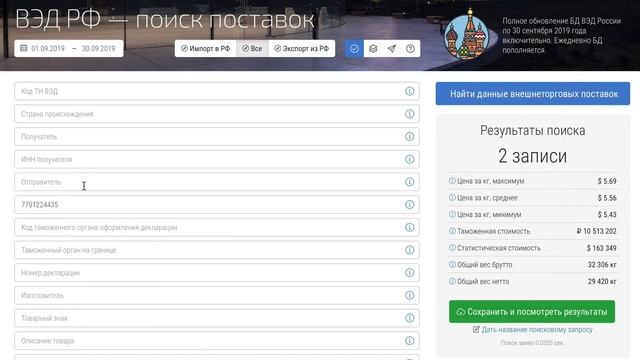The width and height of the screenshot is (640, 360).
Task: Click the info icon for Товарный знак
Action: click(x=409, y=318)
